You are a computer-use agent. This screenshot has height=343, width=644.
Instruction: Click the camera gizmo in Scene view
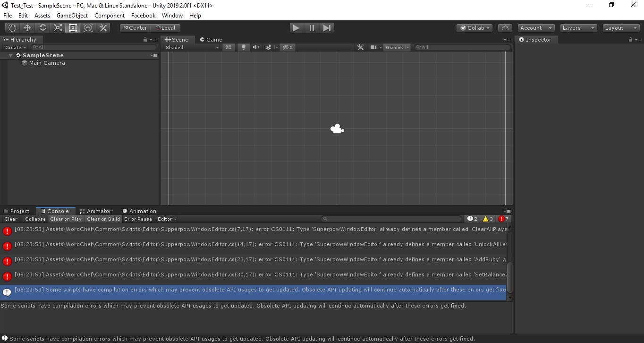337,129
